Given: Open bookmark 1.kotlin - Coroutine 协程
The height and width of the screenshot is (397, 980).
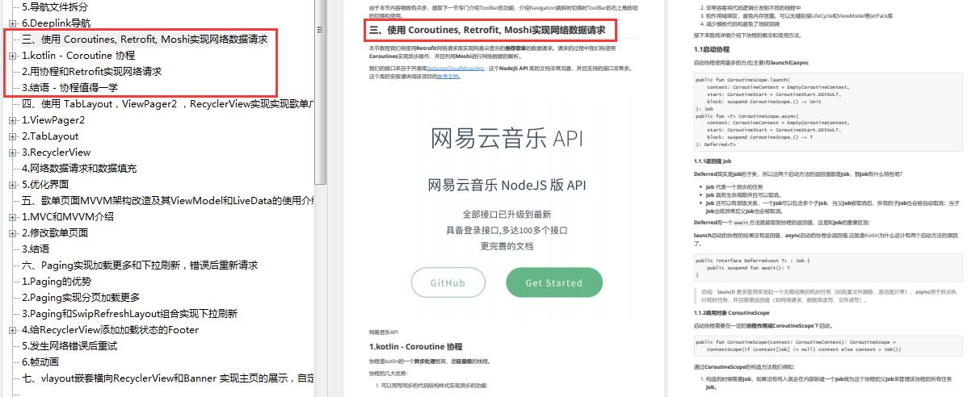Looking at the screenshot, I should [x=78, y=56].
